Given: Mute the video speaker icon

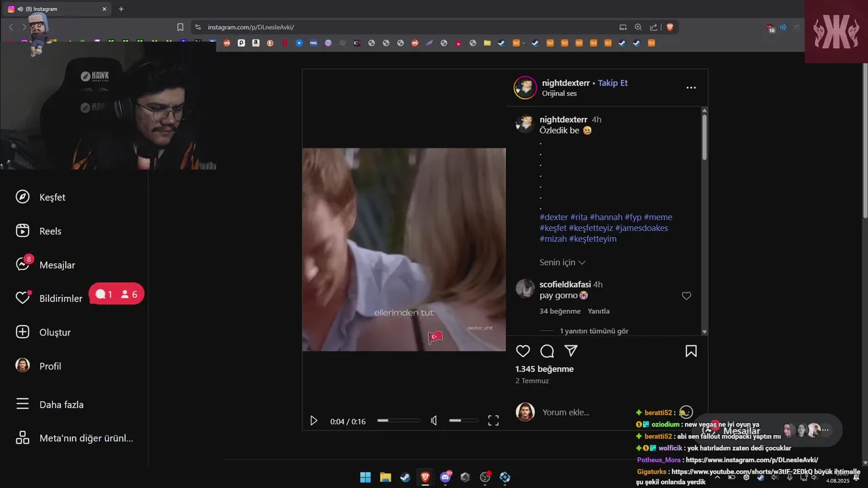Looking at the screenshot, I should tap(434, 421).
